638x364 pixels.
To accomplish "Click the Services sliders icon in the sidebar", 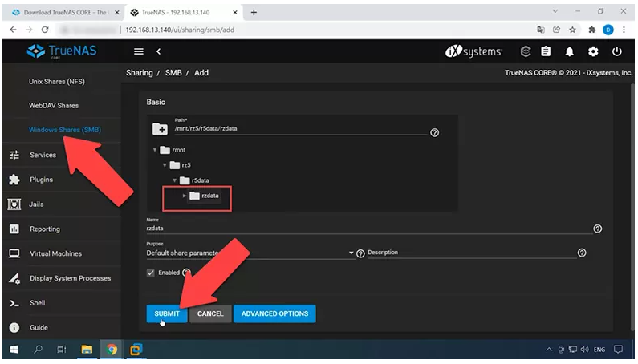I will 14,155.
